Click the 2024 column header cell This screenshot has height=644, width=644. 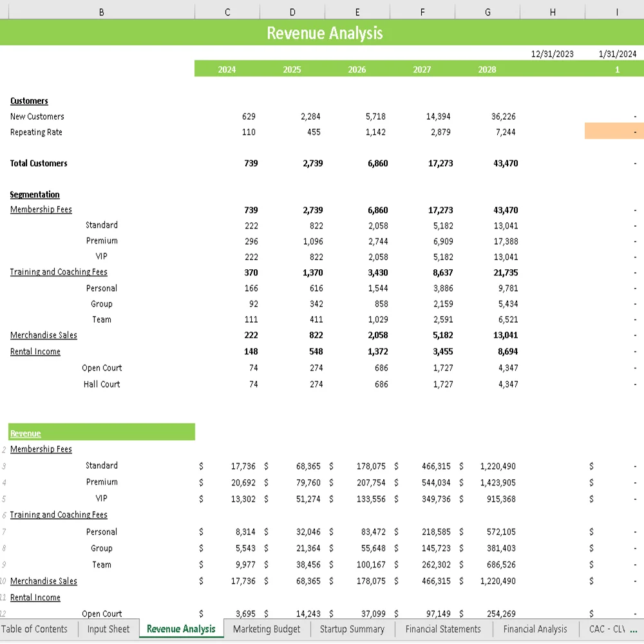pos(227,69)
